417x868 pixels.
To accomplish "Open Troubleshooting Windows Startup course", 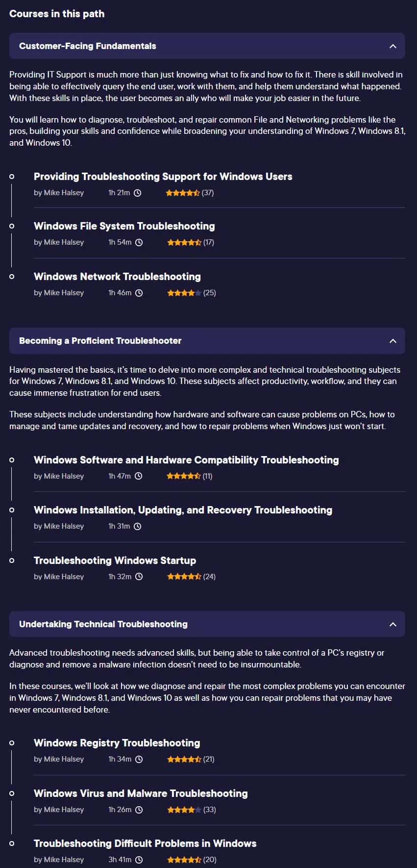I will pos(115,561).
